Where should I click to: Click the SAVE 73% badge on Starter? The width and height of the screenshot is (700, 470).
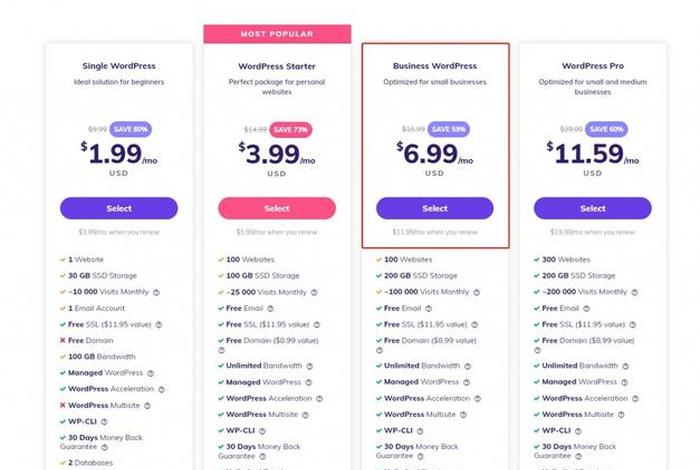(x=291, y=129)
